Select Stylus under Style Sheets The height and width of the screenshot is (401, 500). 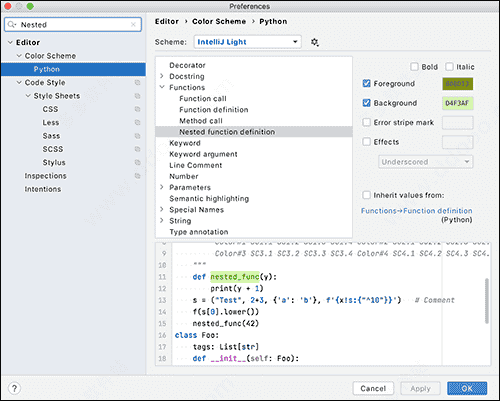click(x=54, y=162)
